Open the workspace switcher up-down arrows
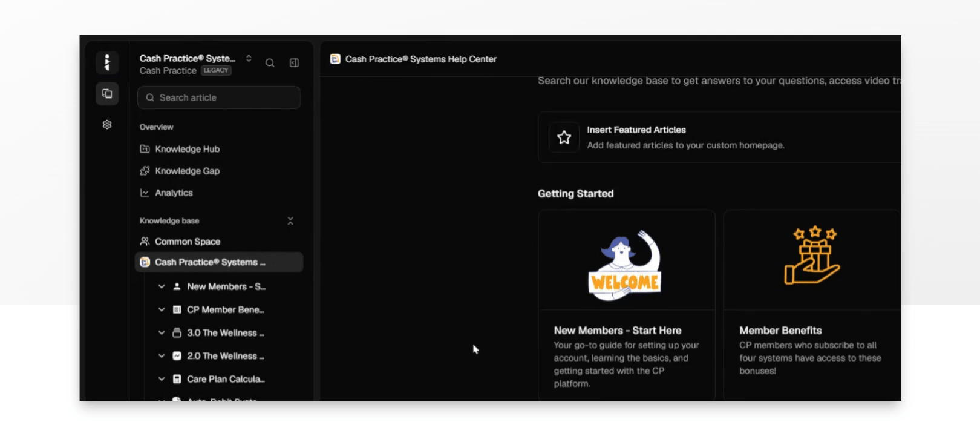This screenshot has width=980, height=436. (x=249, y=58)
